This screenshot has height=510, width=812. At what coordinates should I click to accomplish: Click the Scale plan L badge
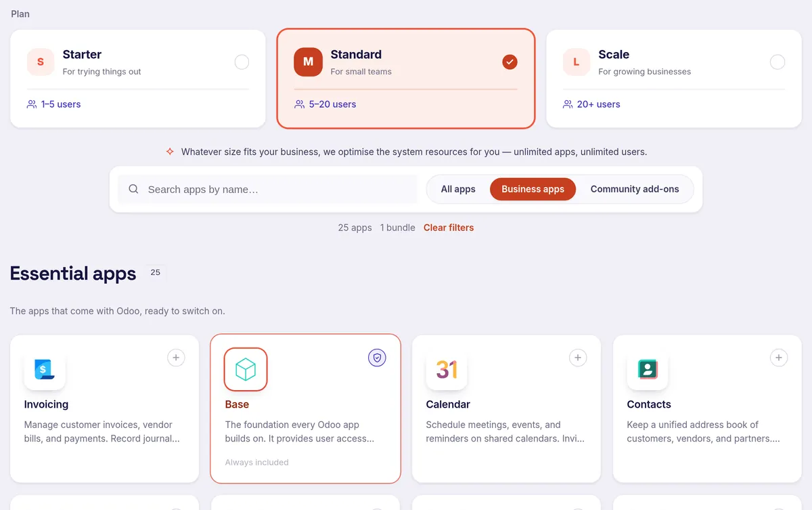577,62
